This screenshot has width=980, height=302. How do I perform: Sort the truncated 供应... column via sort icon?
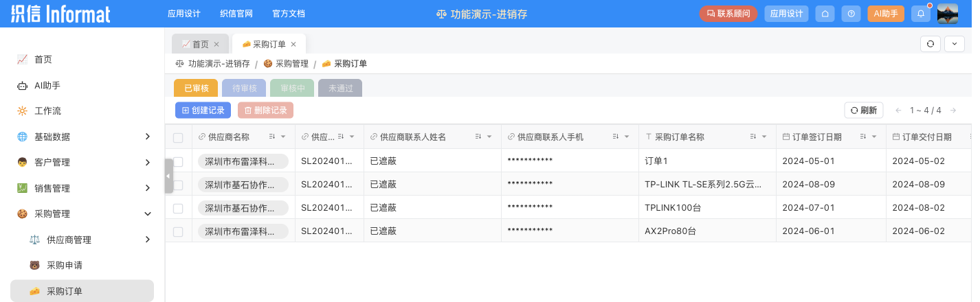pyautogui.click(x=341, y=137)
